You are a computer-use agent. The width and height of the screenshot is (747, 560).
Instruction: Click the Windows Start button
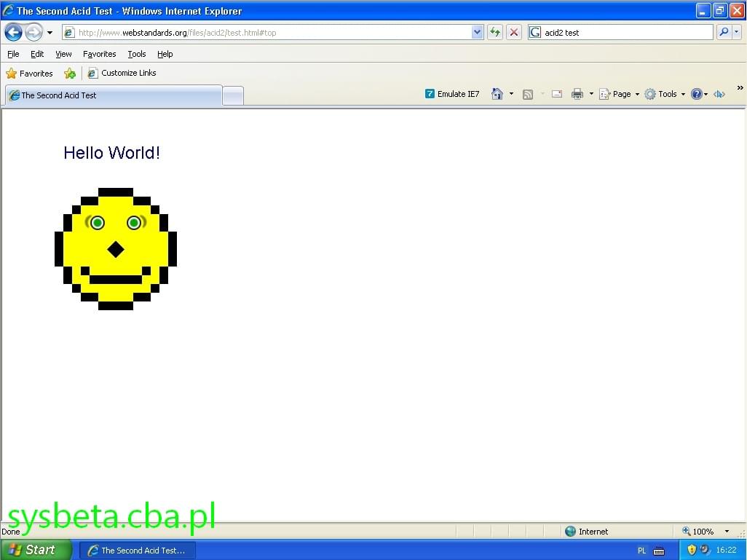36,550
